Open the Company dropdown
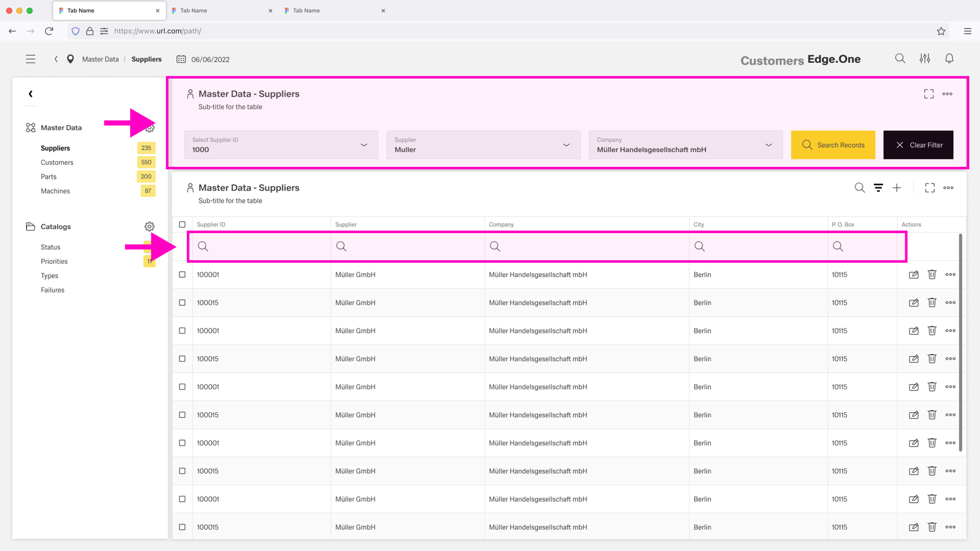This screenshot has height=551, width=980. click(685, 145)
